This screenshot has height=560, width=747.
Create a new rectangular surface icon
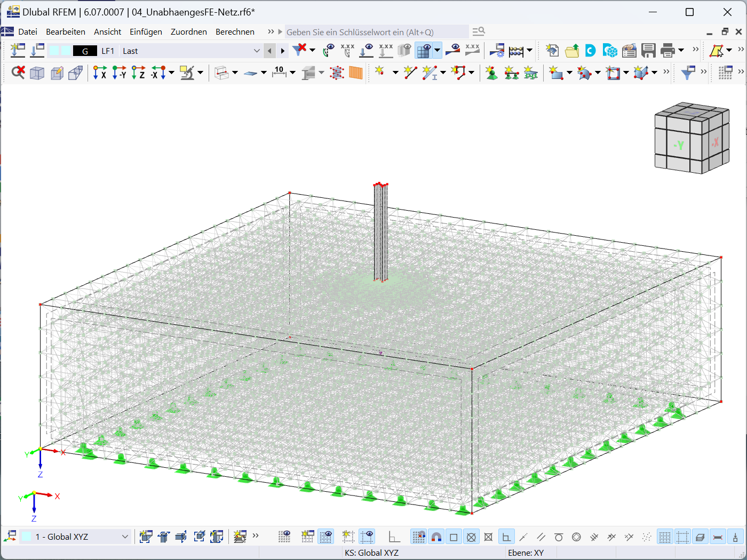point(555,73)
